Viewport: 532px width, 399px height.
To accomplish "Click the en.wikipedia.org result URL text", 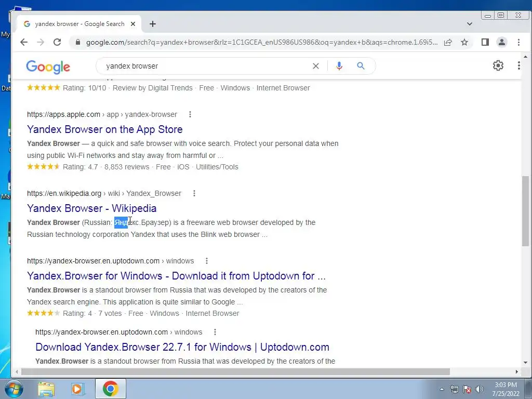I will pyautogui.click(x=104, y=193).
